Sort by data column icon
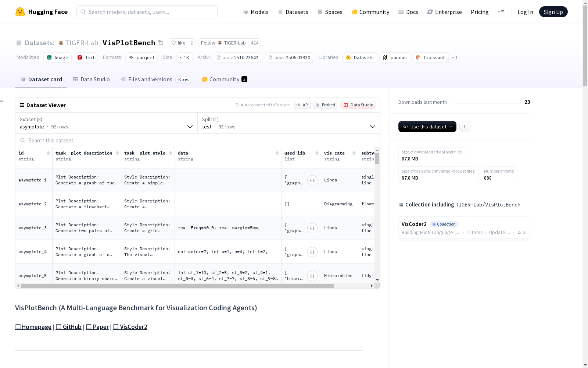588x368 pixels. pyautogui.click(x=277, y=153)
